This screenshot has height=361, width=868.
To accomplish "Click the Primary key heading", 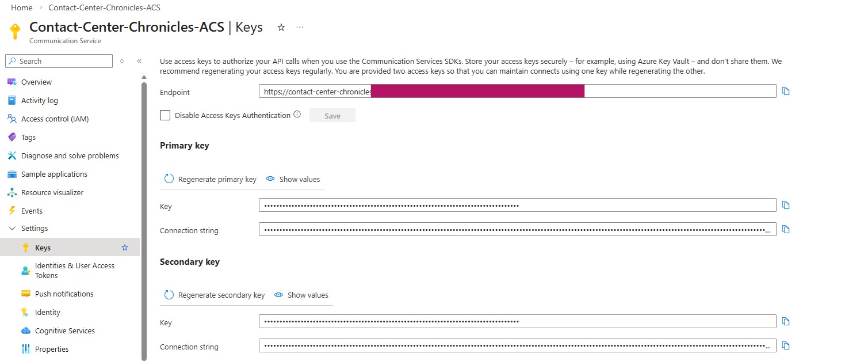I will pyautogui.click(x=185, y=146).
